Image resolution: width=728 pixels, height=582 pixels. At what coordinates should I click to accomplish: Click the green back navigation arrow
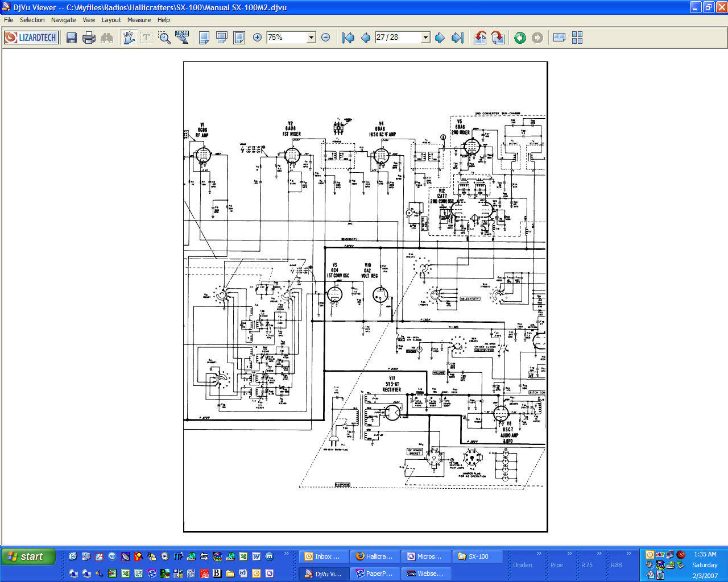coord(520,38)
